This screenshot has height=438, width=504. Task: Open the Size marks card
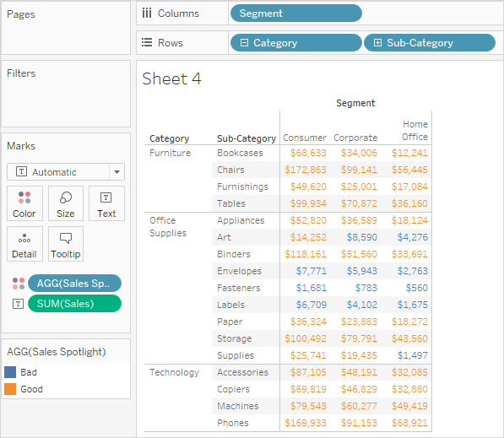(66, 203)
